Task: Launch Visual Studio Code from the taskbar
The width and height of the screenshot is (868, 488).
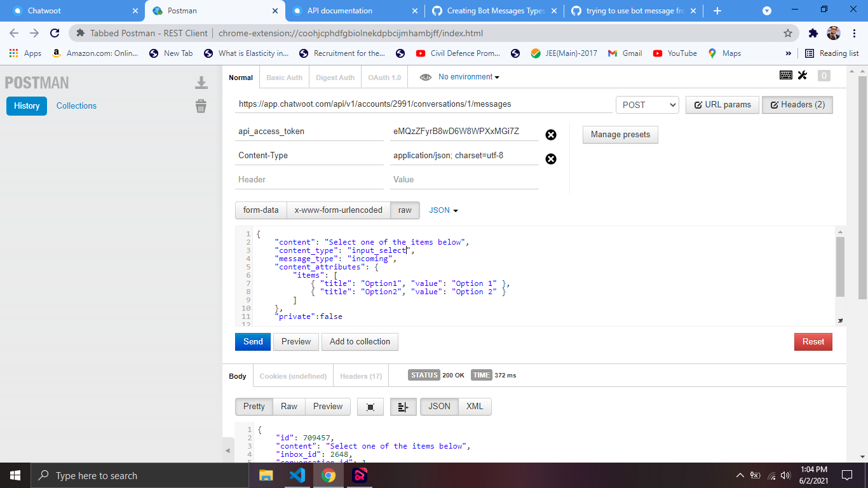Action: click(297, 475)
